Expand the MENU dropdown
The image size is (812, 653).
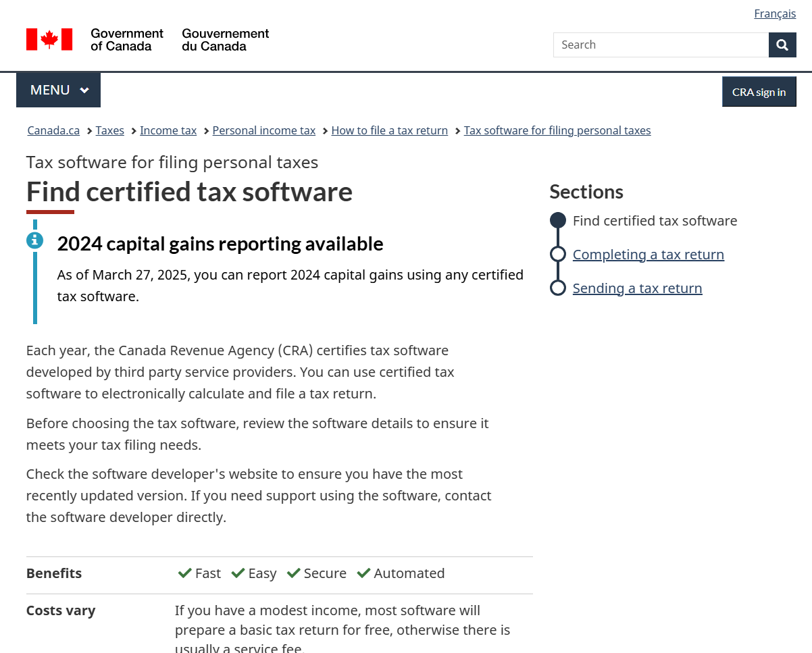pos(58,90)
